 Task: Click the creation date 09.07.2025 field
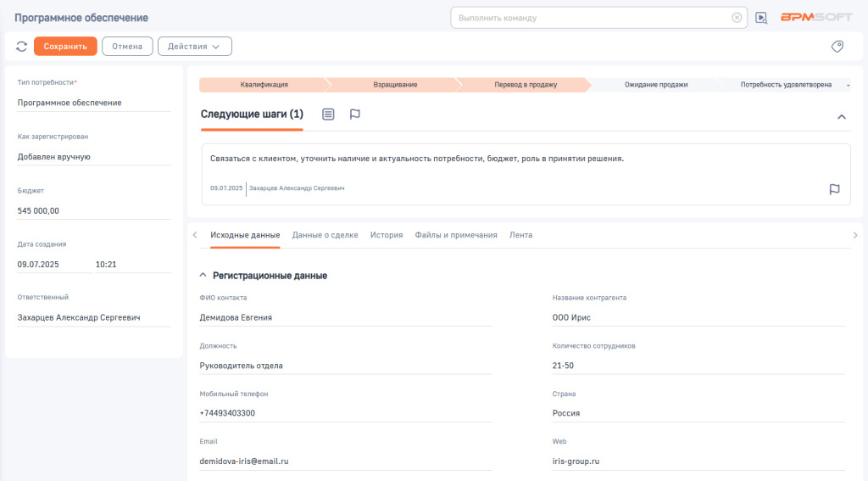click(54, 265)
